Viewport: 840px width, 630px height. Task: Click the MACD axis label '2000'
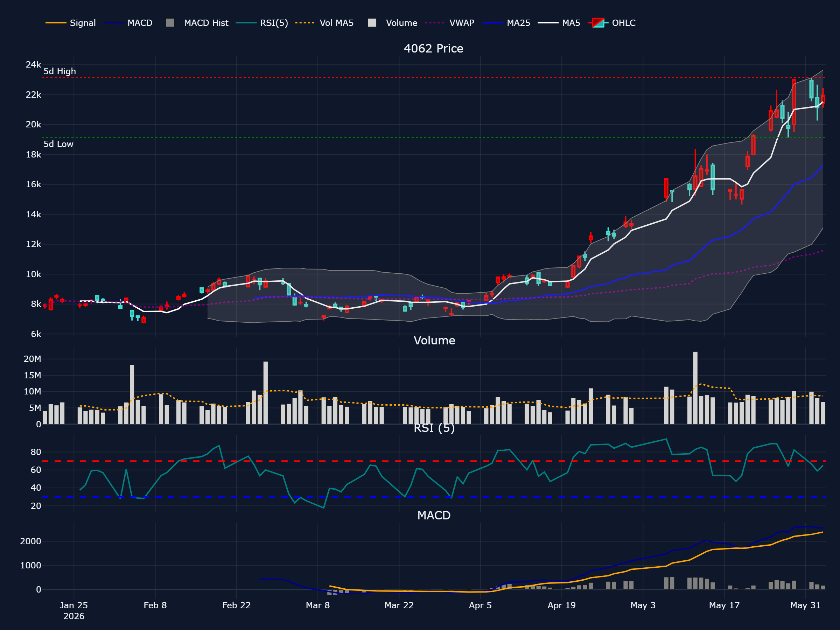coord(31,541)
